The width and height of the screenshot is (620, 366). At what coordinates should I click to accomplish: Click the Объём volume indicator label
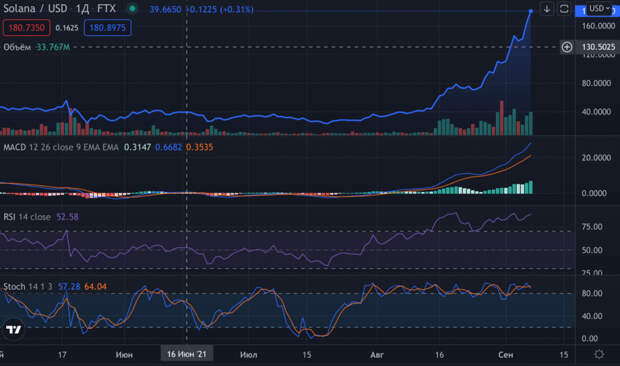click(x=17, y=47)
